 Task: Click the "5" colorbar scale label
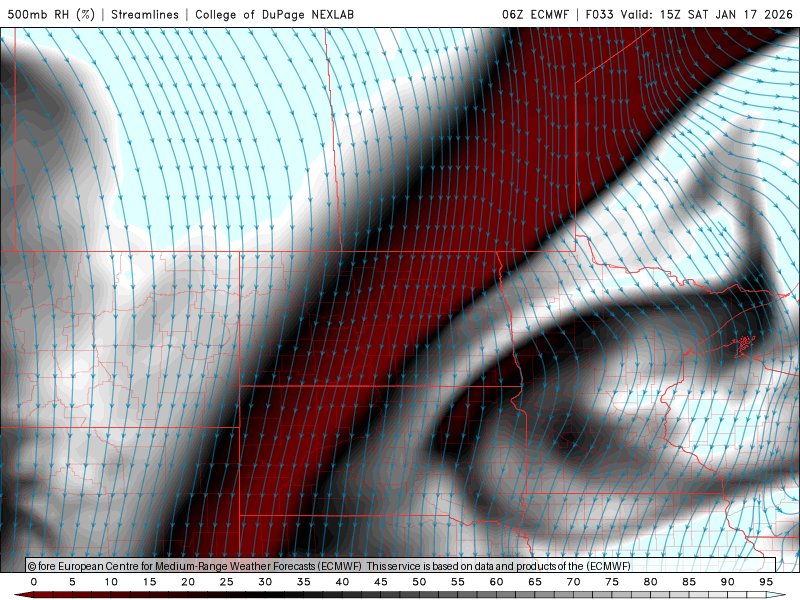point(72,582)
